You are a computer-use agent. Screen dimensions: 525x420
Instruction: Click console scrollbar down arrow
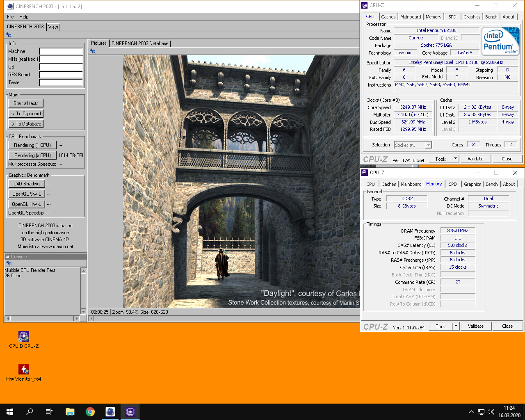pos(84,312)
